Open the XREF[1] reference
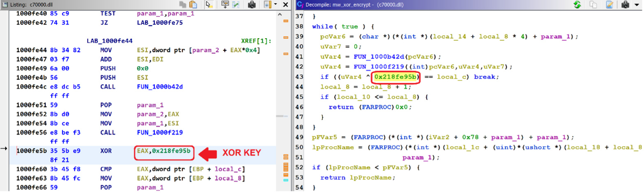Image resolution: width=644 pixels, height=193 pixels. [257, 41]
